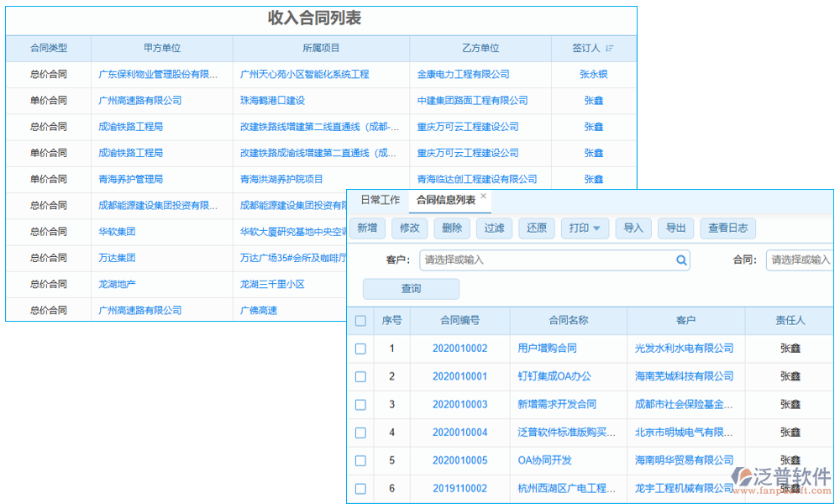This screenshot has height=504, width=840.
Task: Check the select-all checkbox in table header
Action: (x=360, y=321)
